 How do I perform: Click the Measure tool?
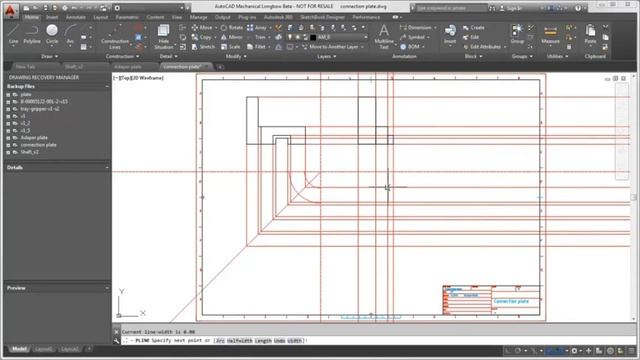tap(550, 35)
